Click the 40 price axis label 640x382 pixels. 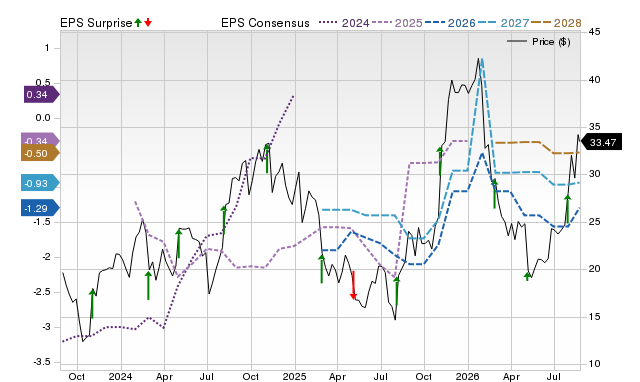(x=595, y=80)
